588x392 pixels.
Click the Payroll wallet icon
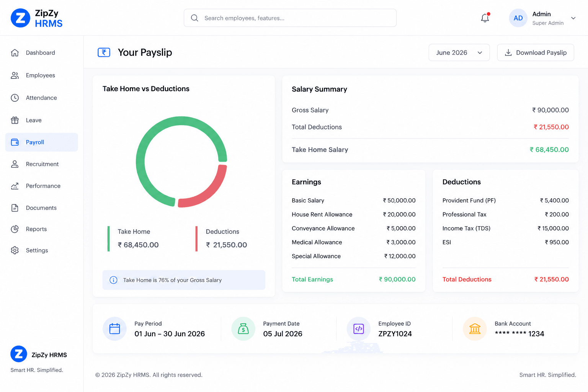click(15, 142)
